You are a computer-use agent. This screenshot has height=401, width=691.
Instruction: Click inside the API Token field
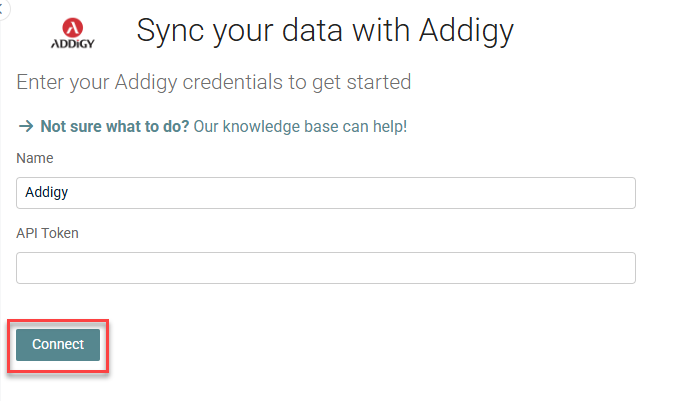(x=326, y=267)
